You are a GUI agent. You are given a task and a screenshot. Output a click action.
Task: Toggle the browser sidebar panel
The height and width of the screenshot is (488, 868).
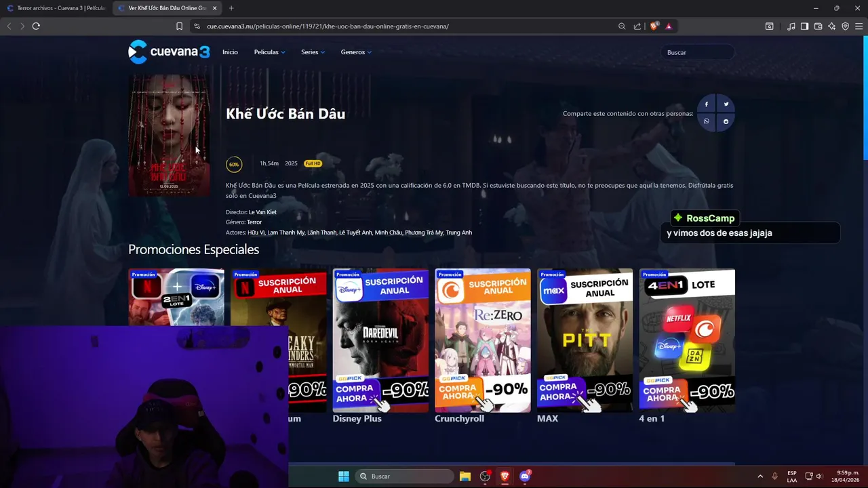point(804,26)
